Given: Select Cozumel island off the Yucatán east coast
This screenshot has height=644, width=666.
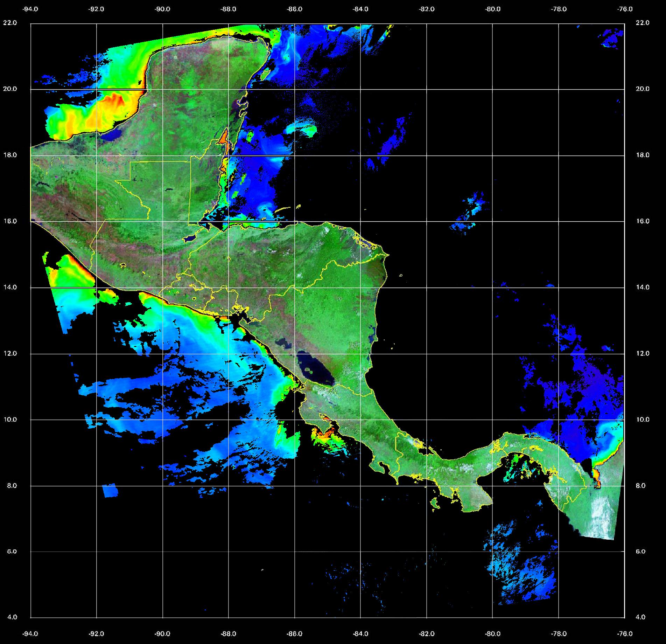Looking at the screenshot, I should pos(266,74).
